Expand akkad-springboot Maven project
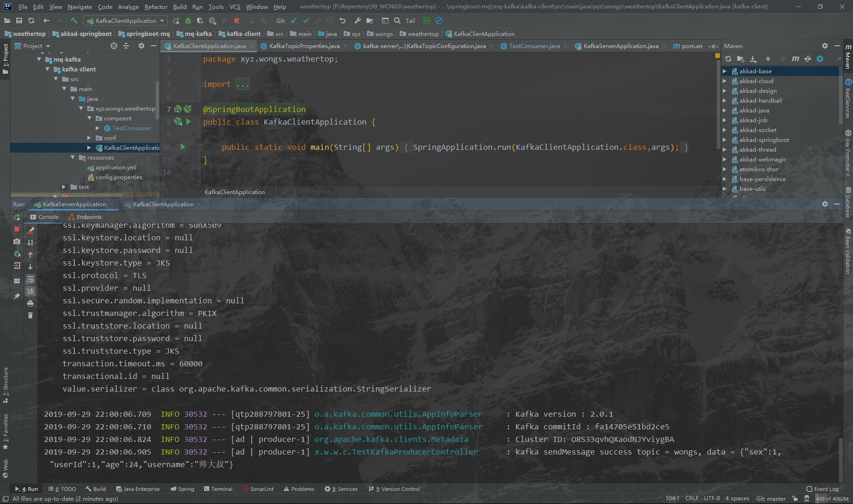The width and height of the screenshot is (853, 504). tap(725, 140)
